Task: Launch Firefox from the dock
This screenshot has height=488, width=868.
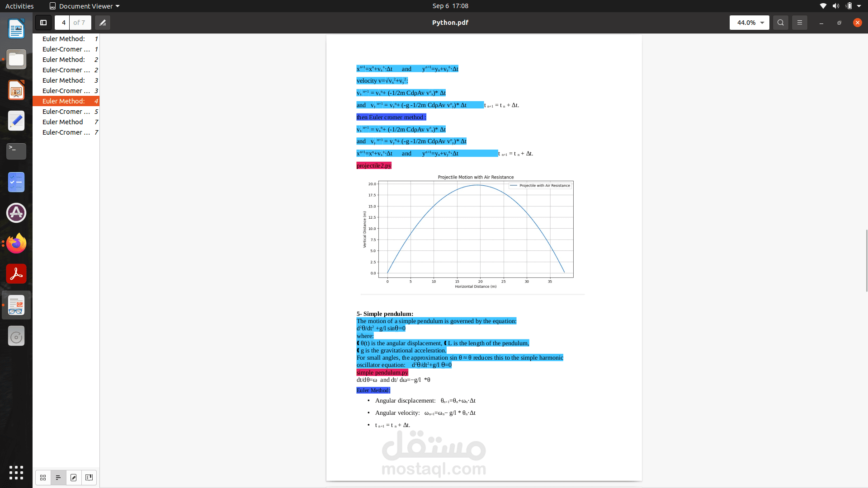Action: pyautogui.click(x=16, y=244)
